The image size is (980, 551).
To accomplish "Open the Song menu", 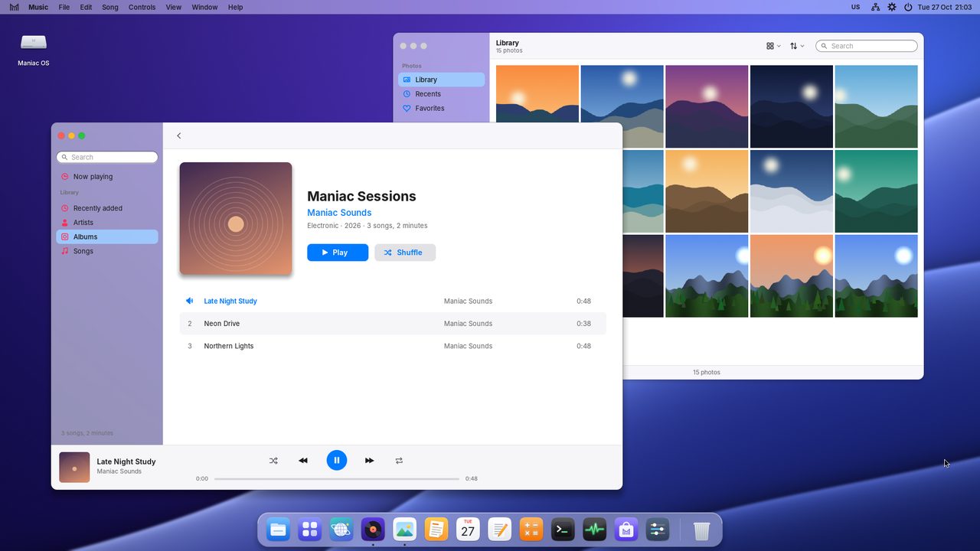I will pos(110,7).
